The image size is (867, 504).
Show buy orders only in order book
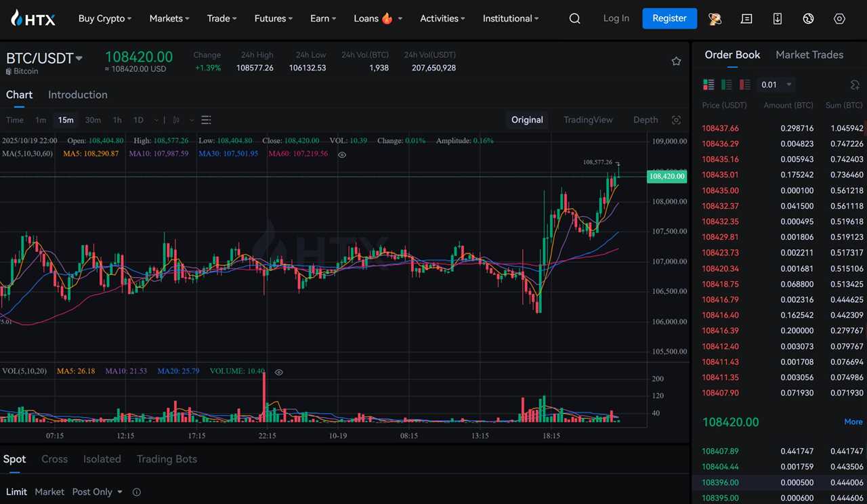(x=727, y=85)
